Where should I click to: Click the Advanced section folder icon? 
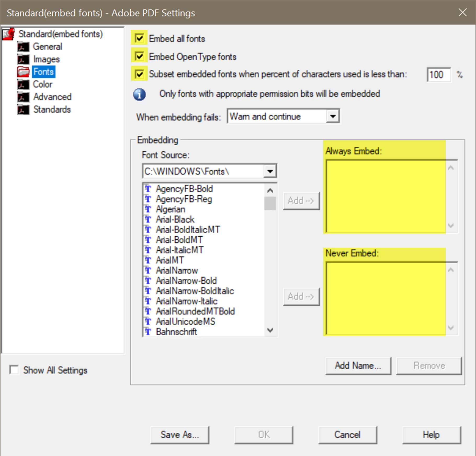[x=23, y=97]
